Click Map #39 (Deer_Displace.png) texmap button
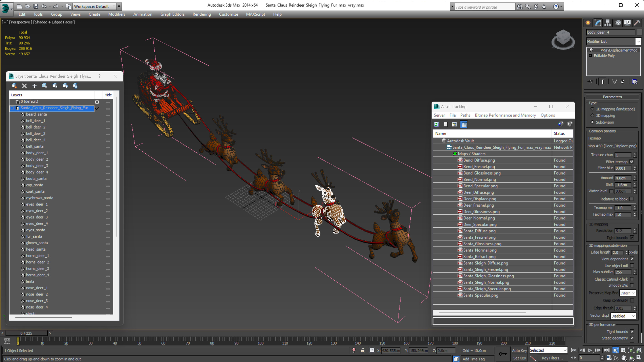644x362 pixels. (x=612, y=146)
